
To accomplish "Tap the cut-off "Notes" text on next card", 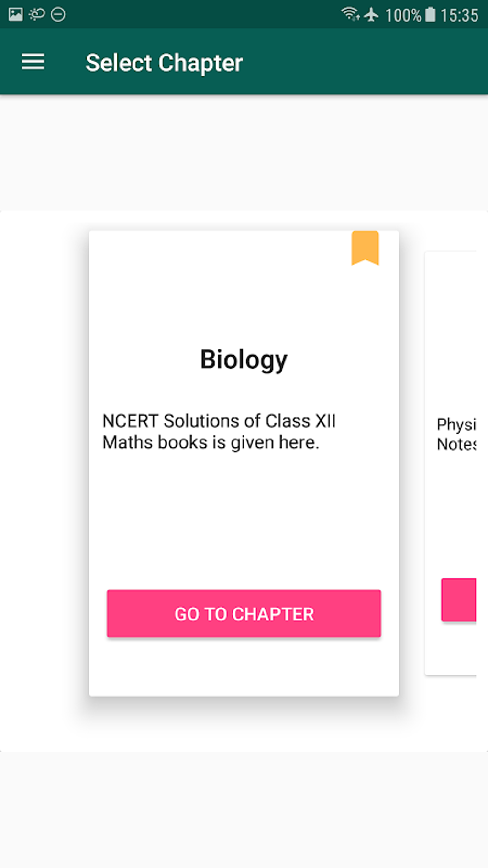I will [x=456, y=444].
